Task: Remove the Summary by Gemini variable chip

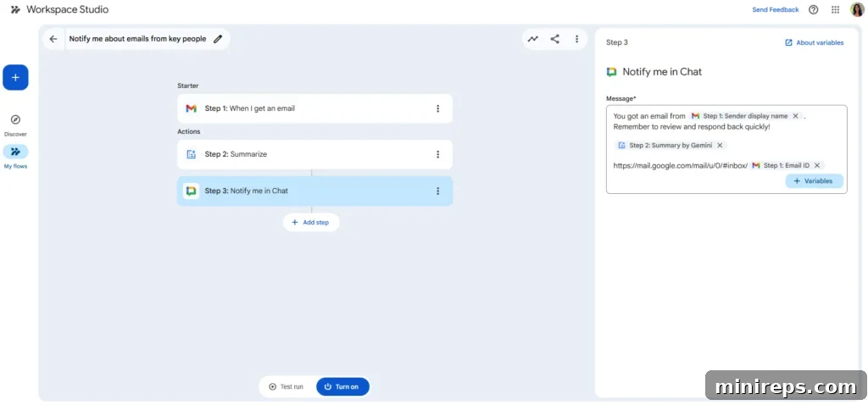Action: [720, 146]
